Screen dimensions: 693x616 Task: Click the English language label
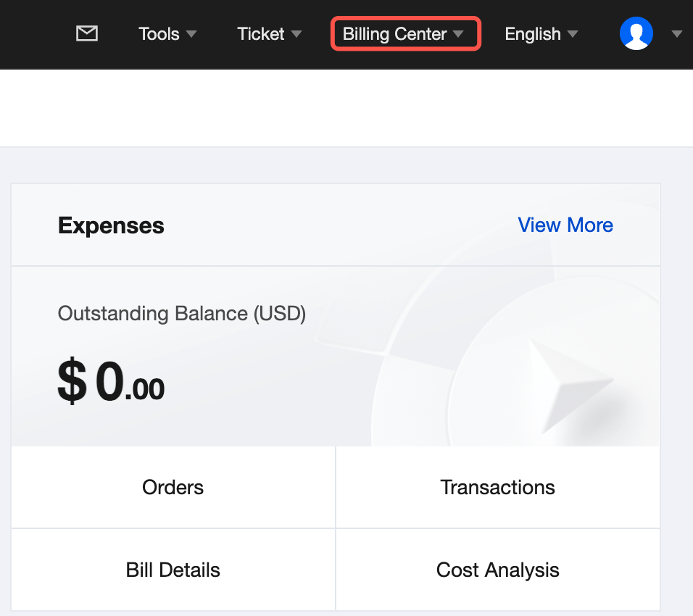tap(533, 34)
